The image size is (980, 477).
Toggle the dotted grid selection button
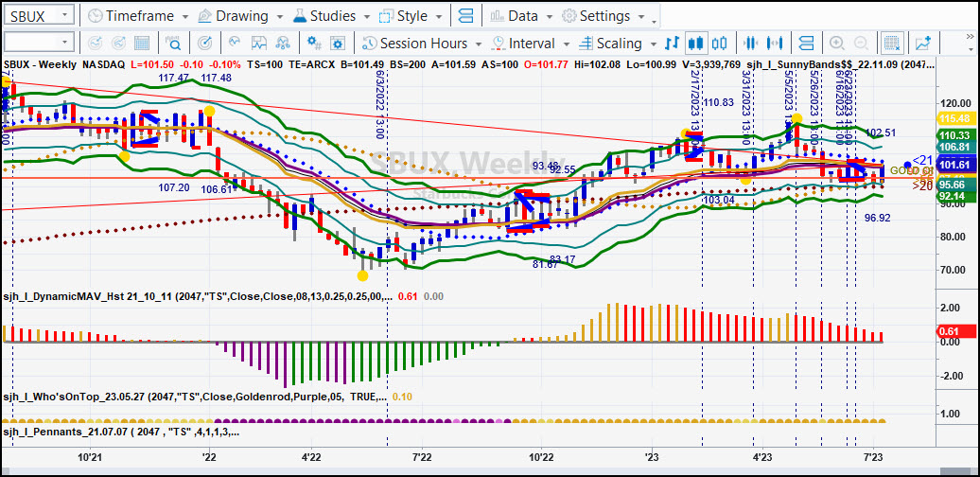tap(892, 44)
